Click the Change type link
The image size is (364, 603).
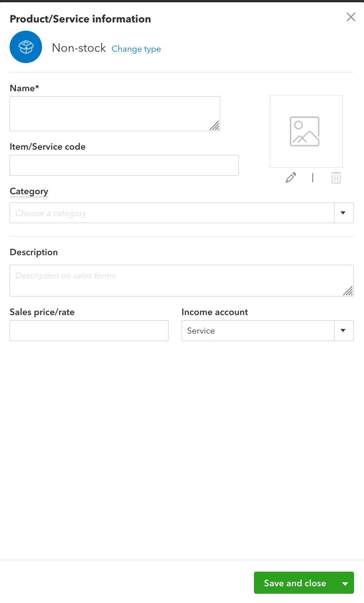[x=136, y=49]
